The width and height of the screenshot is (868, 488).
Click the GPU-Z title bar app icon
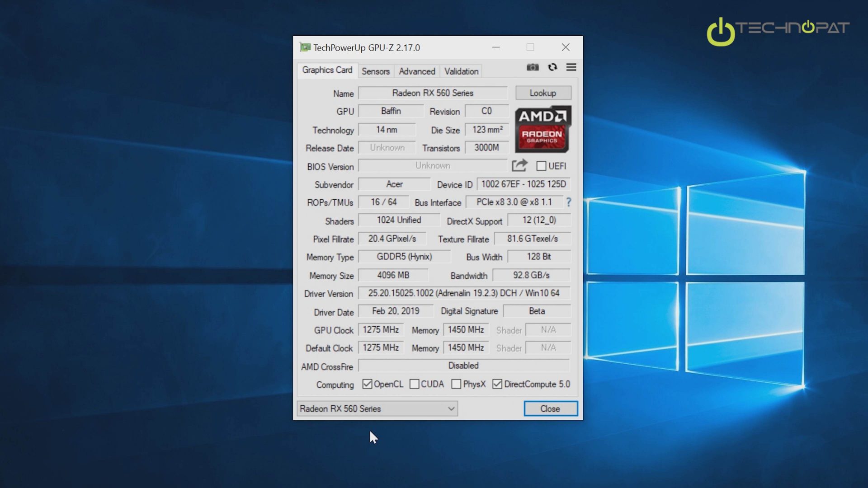click(x=305, y=47)
